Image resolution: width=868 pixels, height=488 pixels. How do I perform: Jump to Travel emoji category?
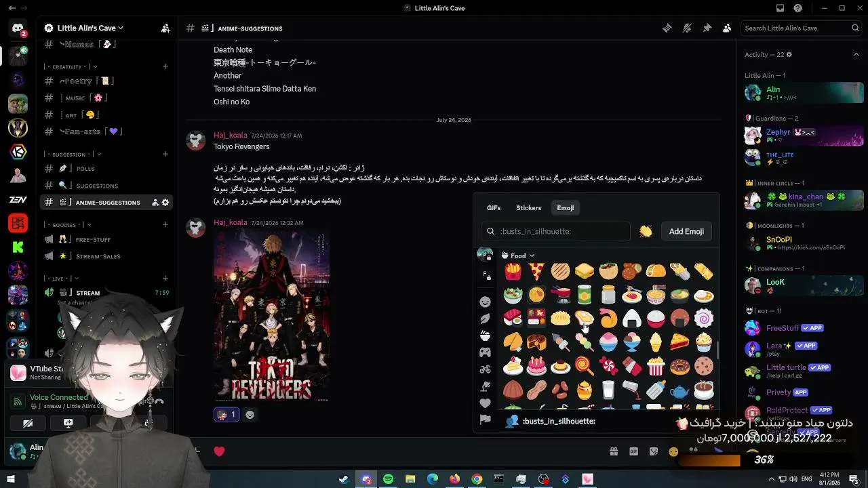pyautogui.click(x=485, y=369)
